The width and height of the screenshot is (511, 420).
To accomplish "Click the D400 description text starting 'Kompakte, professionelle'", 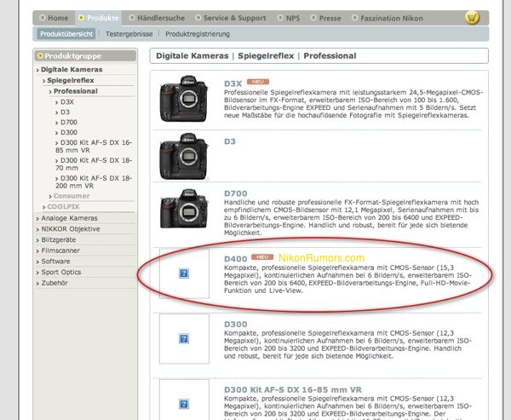I will pyautogui.click(x=347, y=279).
